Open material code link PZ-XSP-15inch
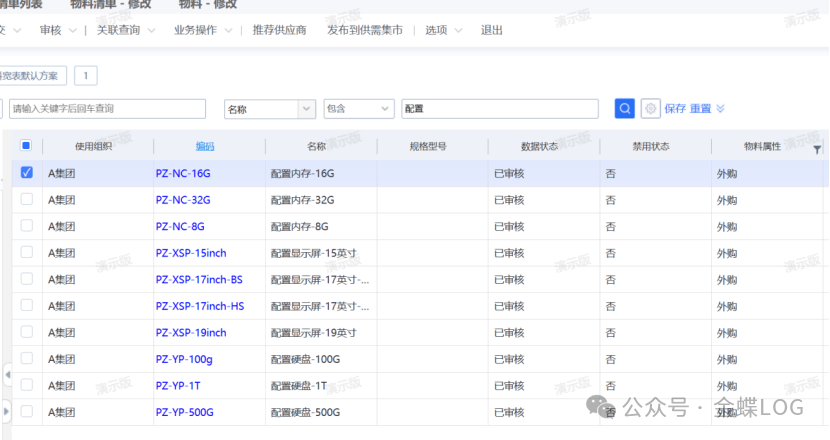The height and width of the screenshot is (440, 830). pyautogui.click(x=191, y=253)
